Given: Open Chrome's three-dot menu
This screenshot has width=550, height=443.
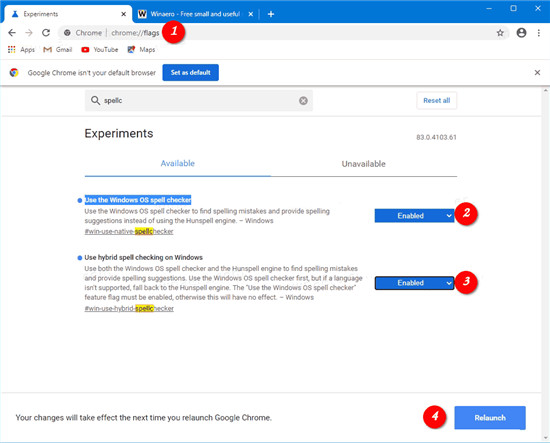Looking at the screenshot, I should click(538, 33).
